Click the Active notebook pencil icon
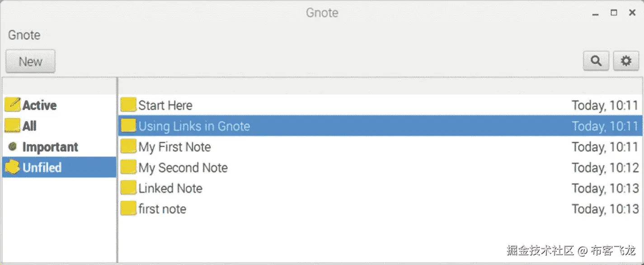 (13, 105)
